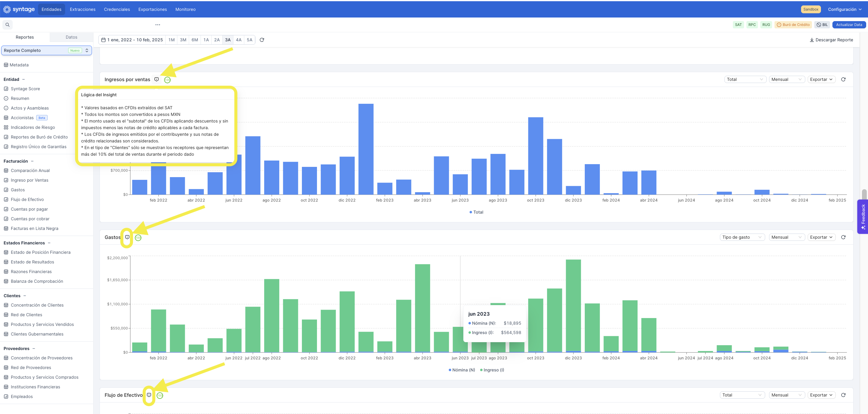Refresh the Gastos chart
The width and height of the screenshot is (868, 414).
843,237
